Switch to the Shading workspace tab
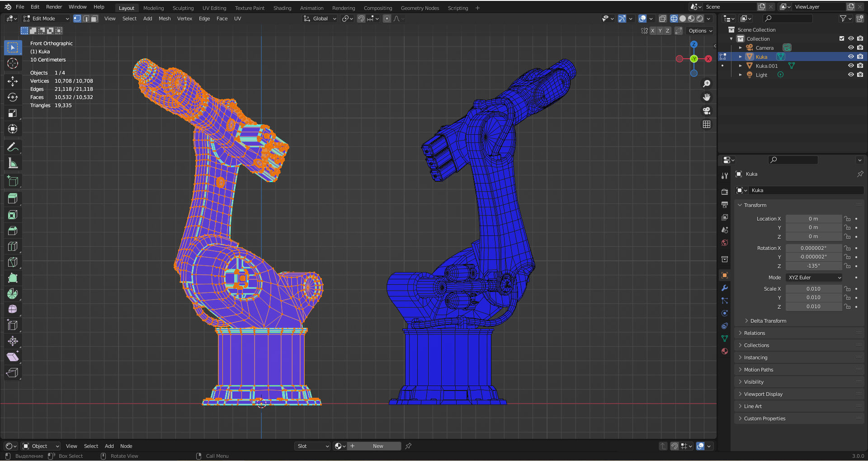868x461 pixels. point(282,8)
